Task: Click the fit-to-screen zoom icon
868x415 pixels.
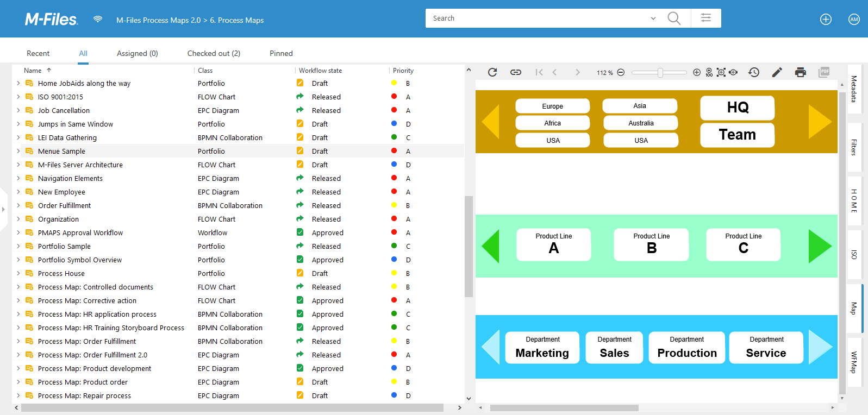Action: [x=721, y=72]
